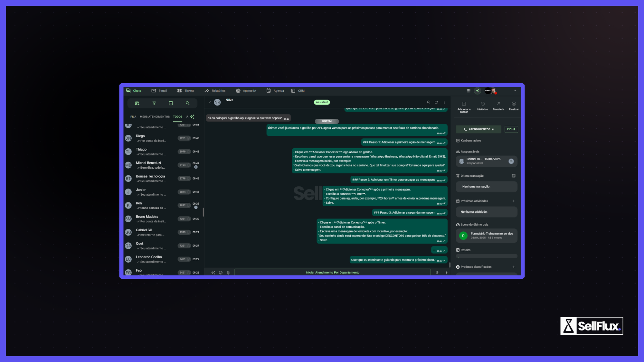Open the conversation with Michel Beneduzi
Viewport: 644px width, 362px height.
(149, 165)
